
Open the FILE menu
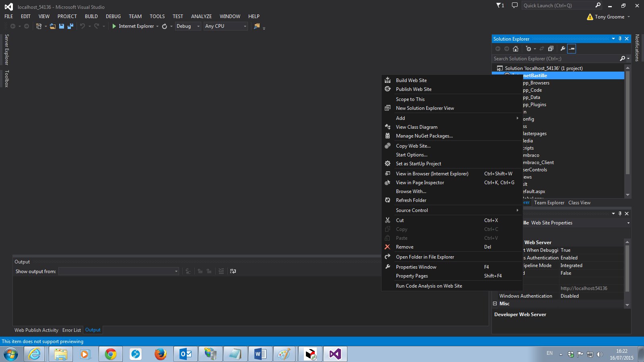point(9,16)
